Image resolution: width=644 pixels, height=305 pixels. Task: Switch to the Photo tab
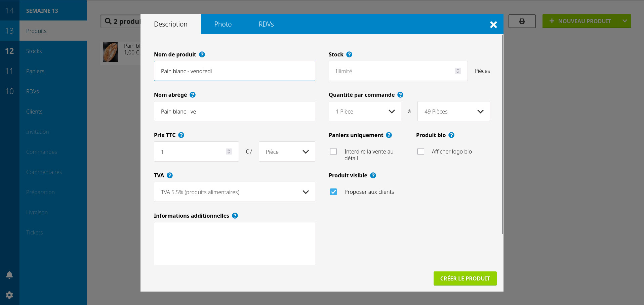pos(223,24)
